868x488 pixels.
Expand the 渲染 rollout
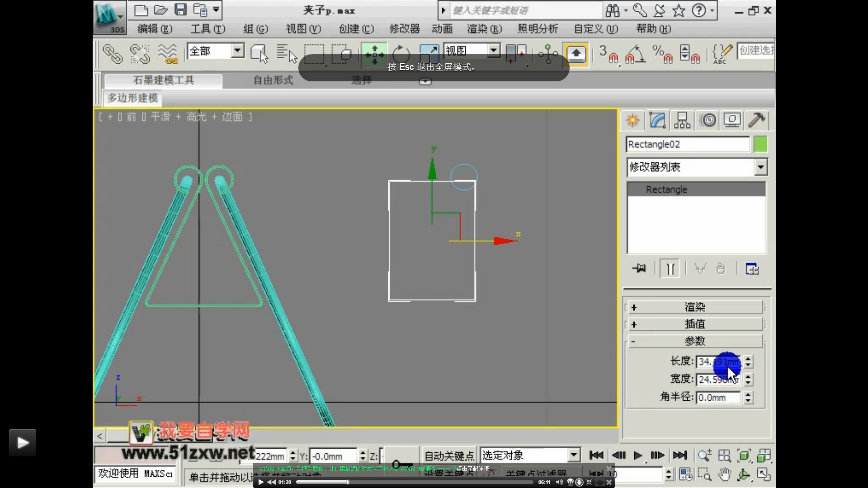coord(694,307)
